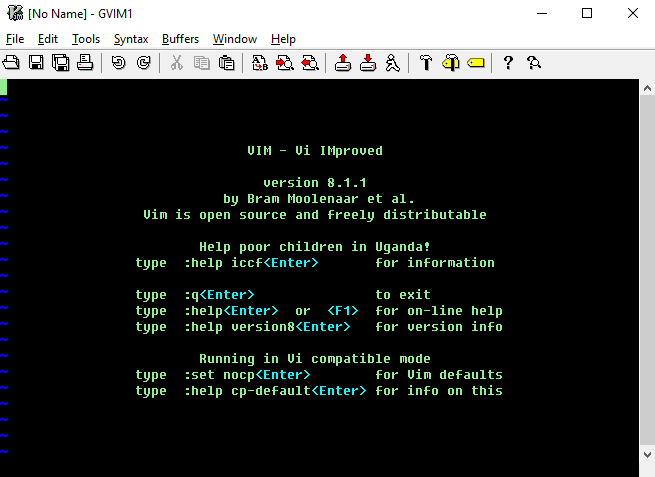Viewport: 655px width, 477px height.
Task: Click Find Next toolbar icon
Action: (285, 63)
